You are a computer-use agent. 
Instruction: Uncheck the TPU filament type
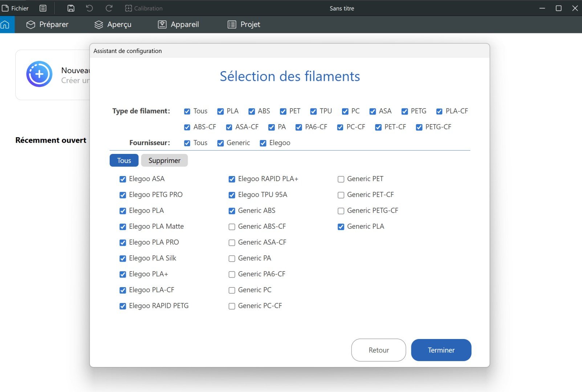coord(313,111)
